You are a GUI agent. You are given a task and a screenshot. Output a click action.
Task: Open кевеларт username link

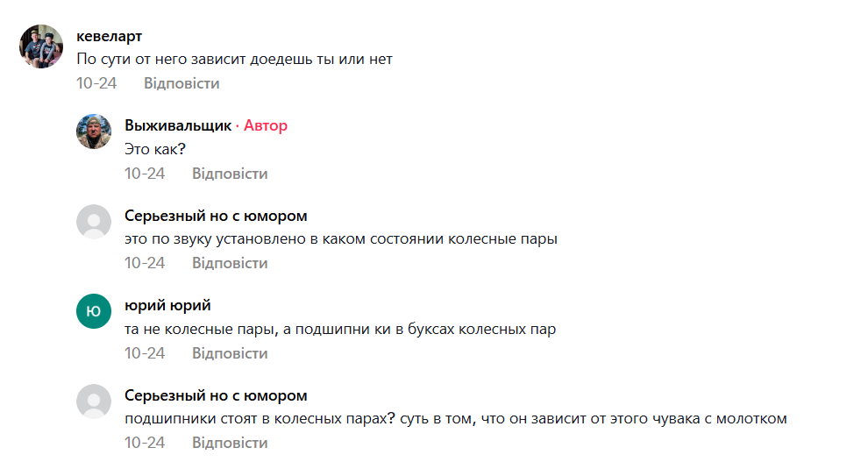[x=109, y=36]
